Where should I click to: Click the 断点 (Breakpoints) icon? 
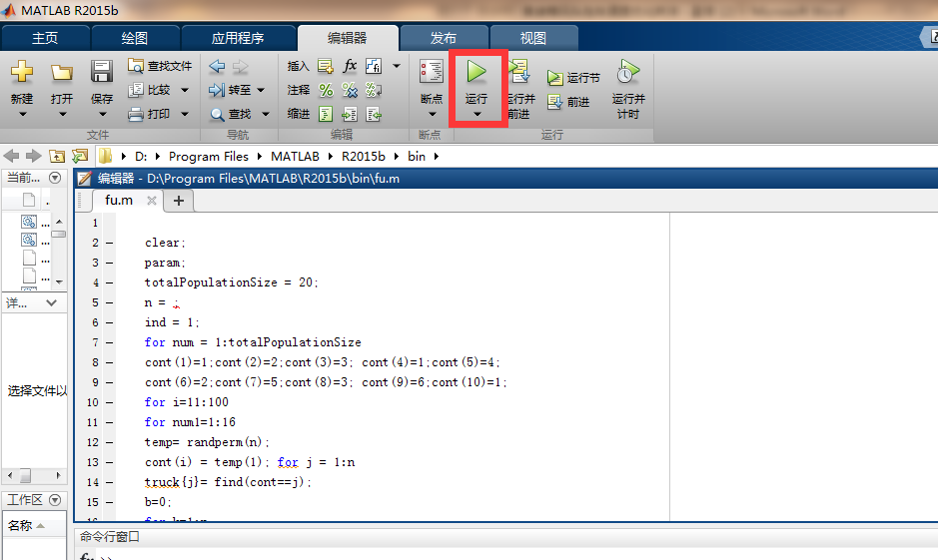pyautogui.click(x=432, y=72)
